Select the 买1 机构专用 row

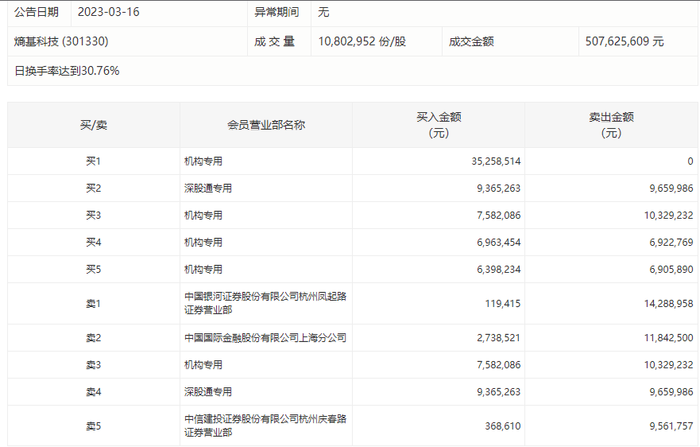click(353, 161)
